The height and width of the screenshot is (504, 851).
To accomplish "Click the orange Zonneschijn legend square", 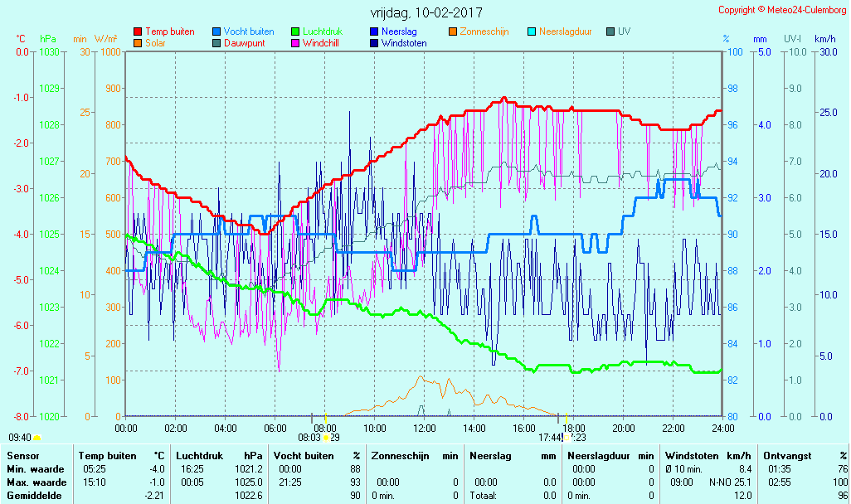I will (453, 31).
